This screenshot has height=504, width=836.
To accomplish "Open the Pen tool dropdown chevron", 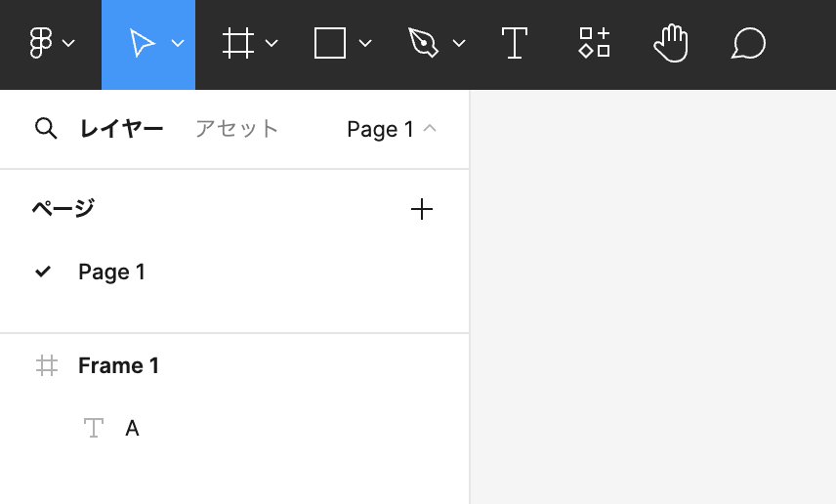I will [459, 43].
